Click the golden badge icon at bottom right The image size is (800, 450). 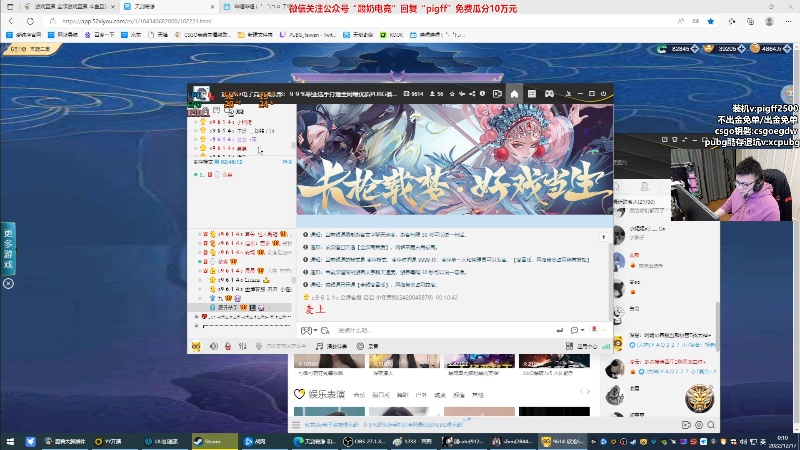(699, 398)
